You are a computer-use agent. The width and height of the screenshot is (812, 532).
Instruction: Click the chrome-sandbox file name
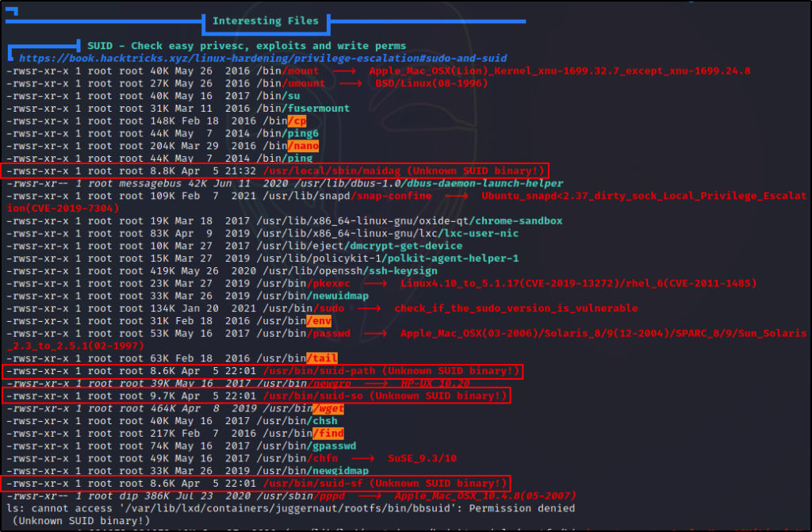click(x=518, y=220)
